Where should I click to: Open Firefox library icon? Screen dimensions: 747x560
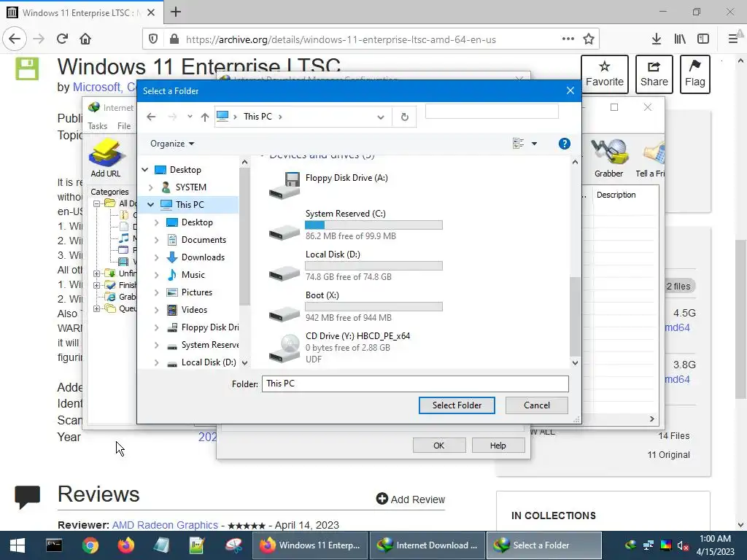point(680,39)
